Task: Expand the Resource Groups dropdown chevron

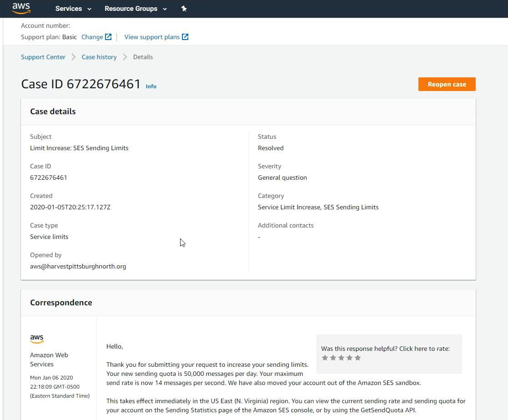Action: click(x=165, y=9)
